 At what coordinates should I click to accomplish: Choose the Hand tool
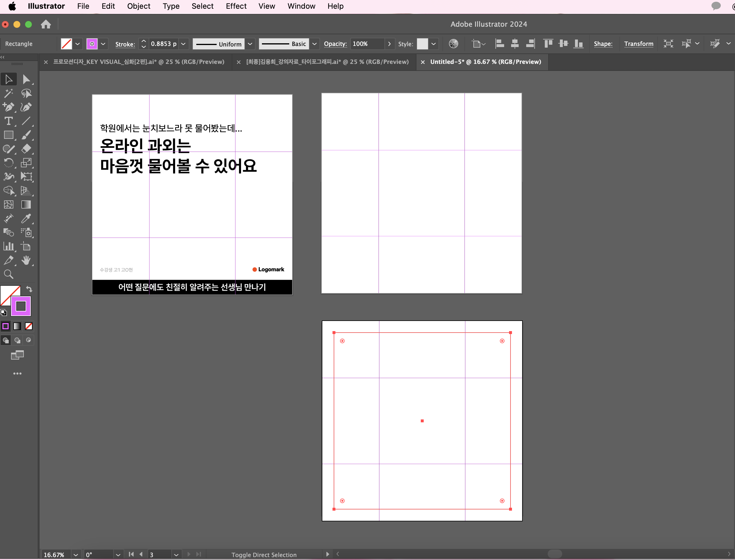coord(26,260)
